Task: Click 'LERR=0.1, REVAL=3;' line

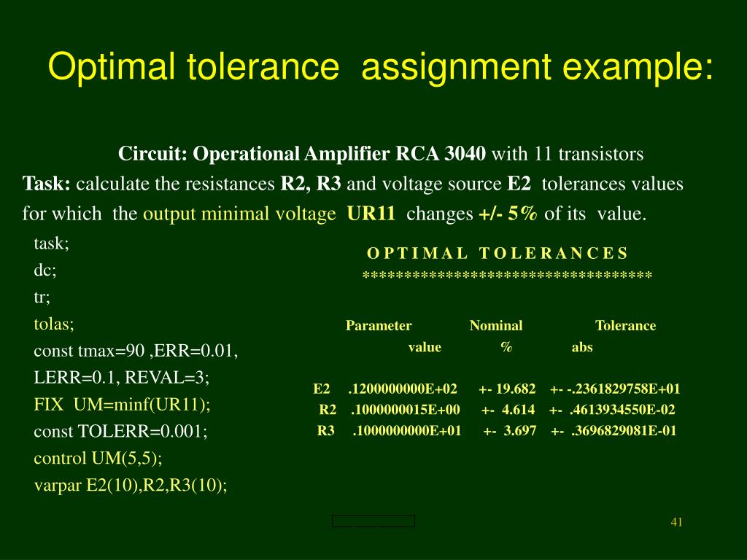Action: click(122, 378)
